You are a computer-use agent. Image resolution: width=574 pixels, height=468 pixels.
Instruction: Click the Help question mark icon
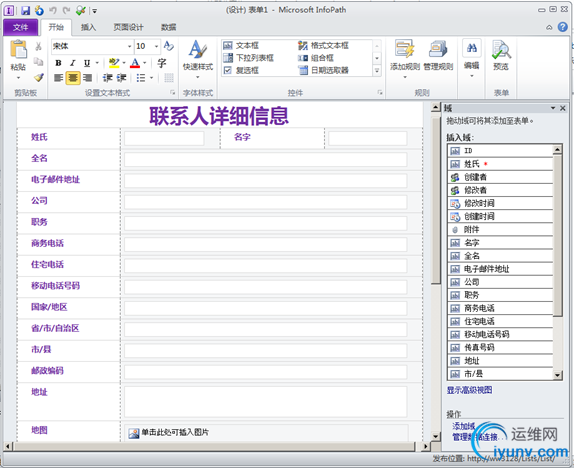pyautogui.click(x=562, y=27)
